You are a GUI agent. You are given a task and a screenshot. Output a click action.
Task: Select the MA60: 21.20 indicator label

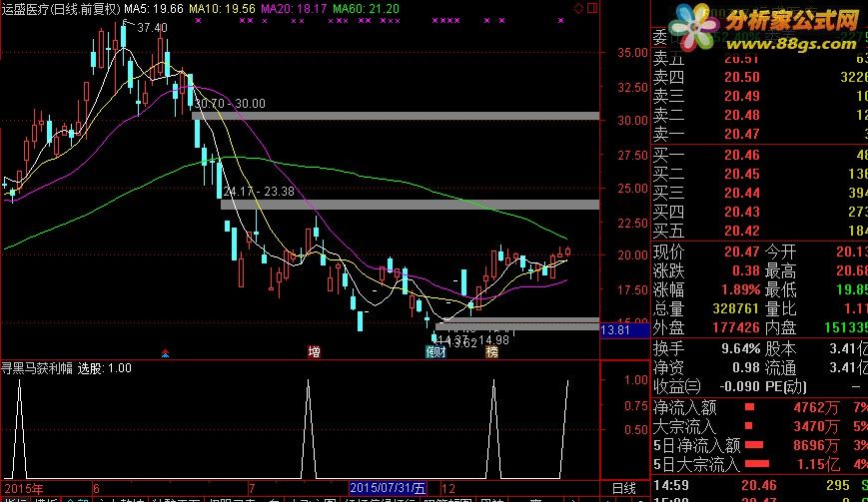click(366, 9)
